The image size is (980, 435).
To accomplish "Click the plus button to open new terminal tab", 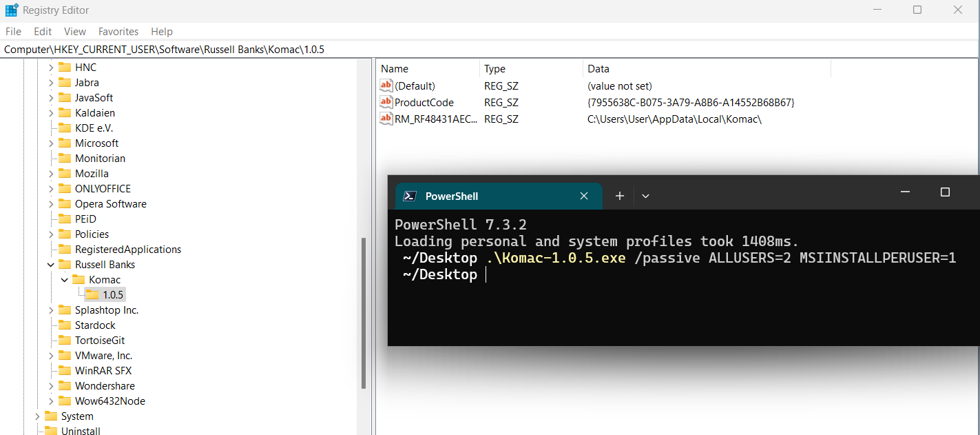I will pos(618,196).
